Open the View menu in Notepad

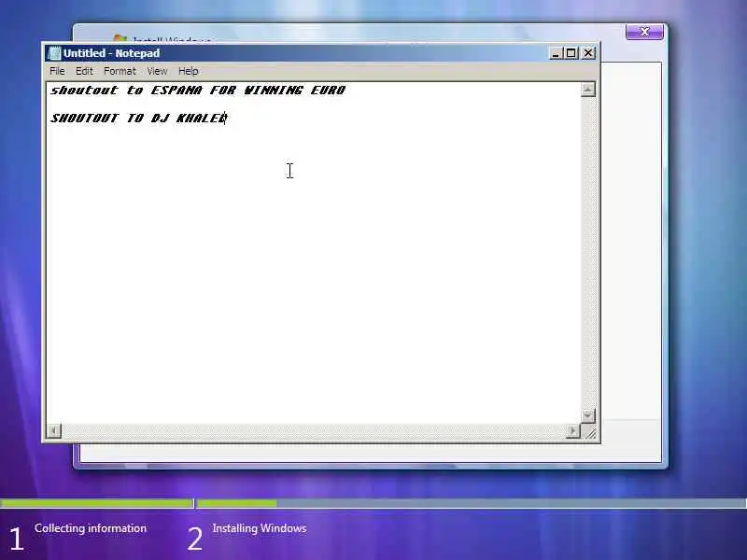pyautogui.click(x=157, y=71)
